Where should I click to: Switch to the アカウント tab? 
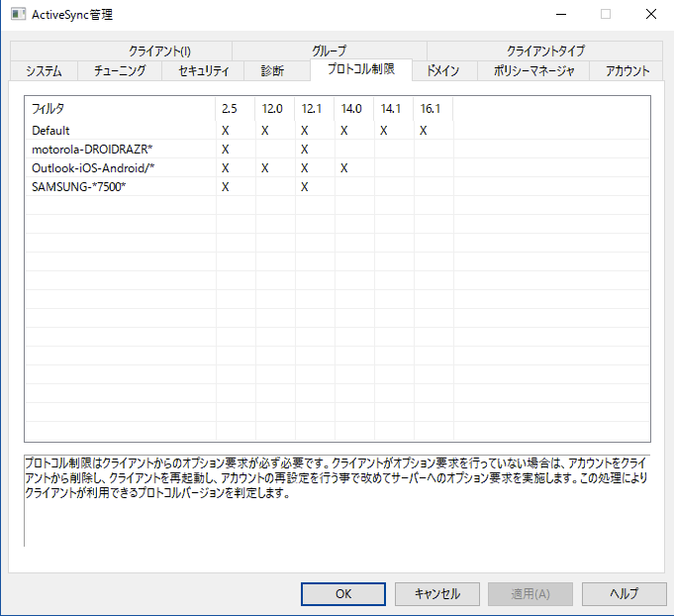coord(627,70)
